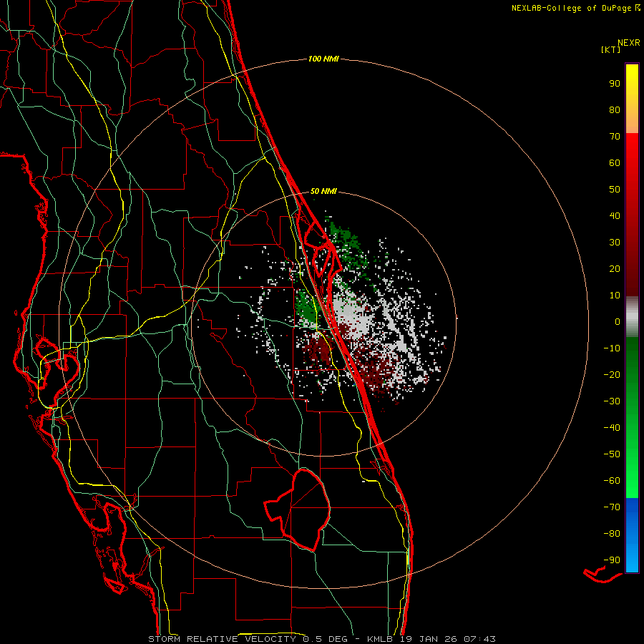Viewport: 644px width, 644px height.
Task: Click the -40 value on velocity scale
Action: click(612, 428)
